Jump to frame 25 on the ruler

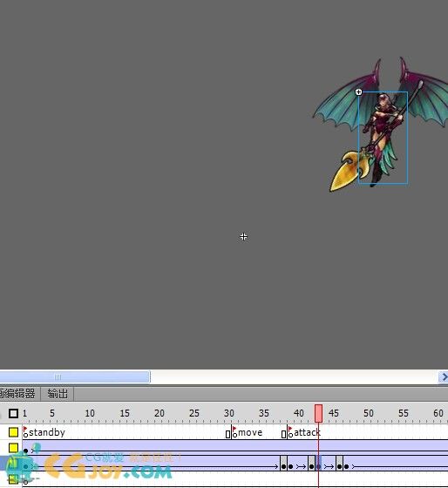tap(194, 413)
